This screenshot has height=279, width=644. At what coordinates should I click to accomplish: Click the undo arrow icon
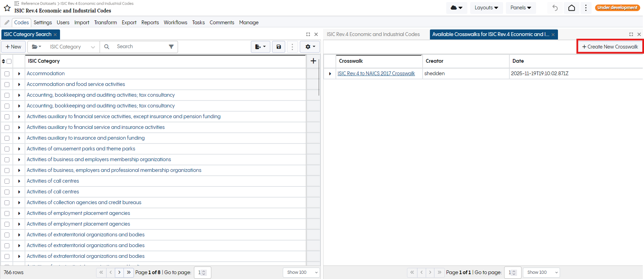pos(555,8)
